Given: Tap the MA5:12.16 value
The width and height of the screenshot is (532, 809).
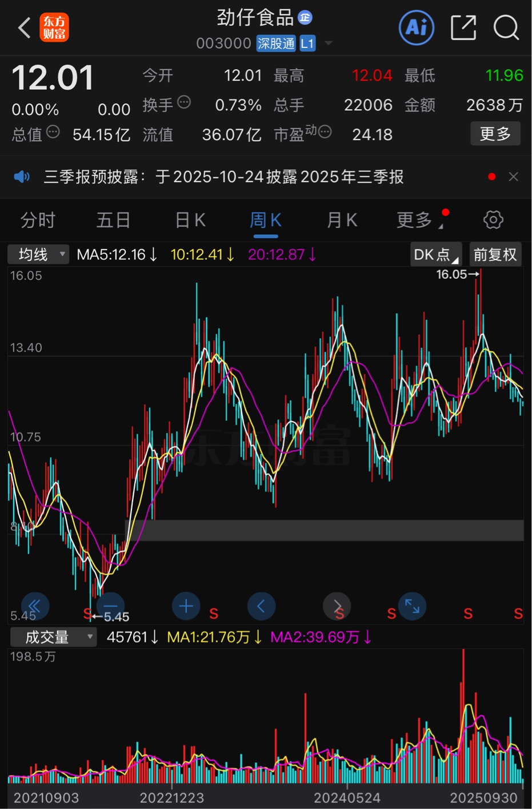Looking at the screenshot, I should coord(117,254).
